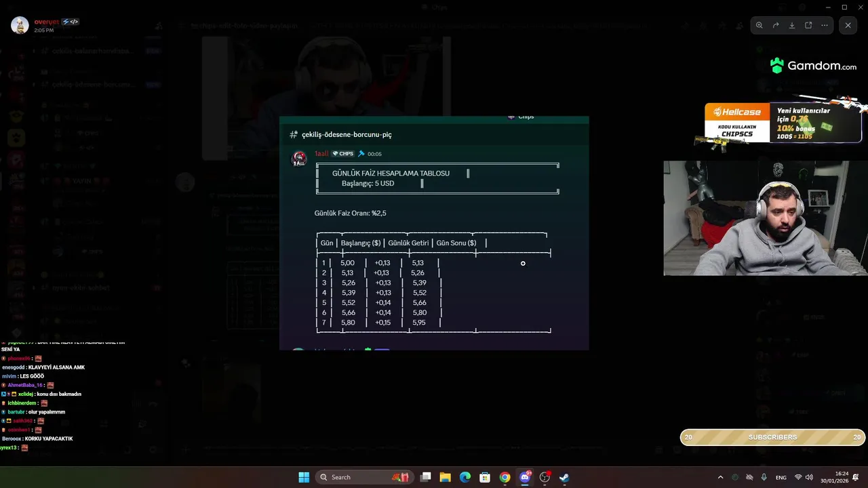Image resolution: width=868 pixels, height=488 pixels.
Task: Close the image viewer with the X button
Action: tap(848, 25)
